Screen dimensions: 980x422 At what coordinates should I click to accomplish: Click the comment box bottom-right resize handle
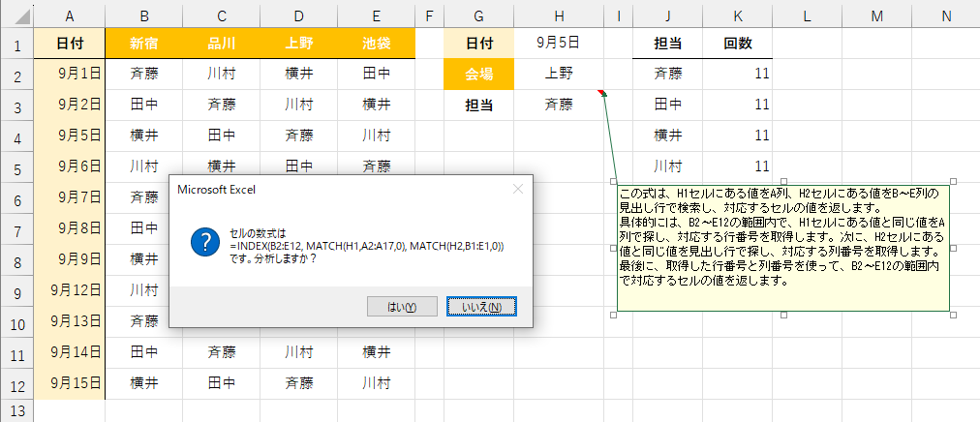tap(953, 316)
